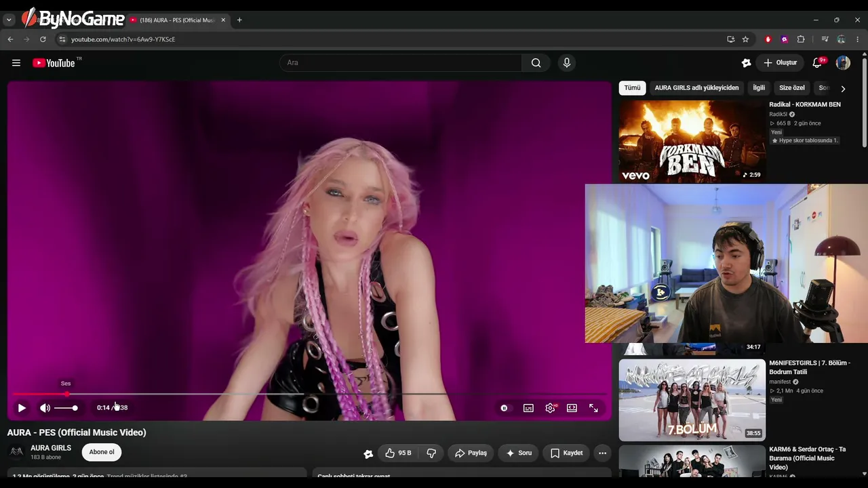The image size is (868, 488).
Task: Select the AURA - PES browser tab
Action: click(178, 20)
